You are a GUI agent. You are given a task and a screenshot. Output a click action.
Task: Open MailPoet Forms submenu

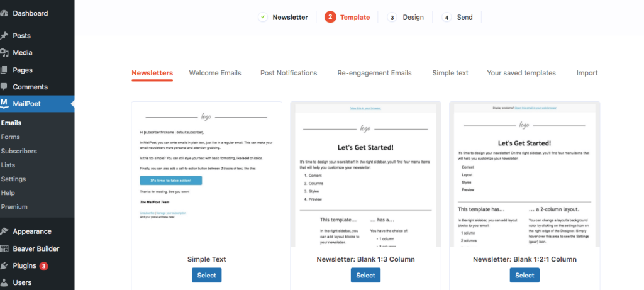pos(10,137)
